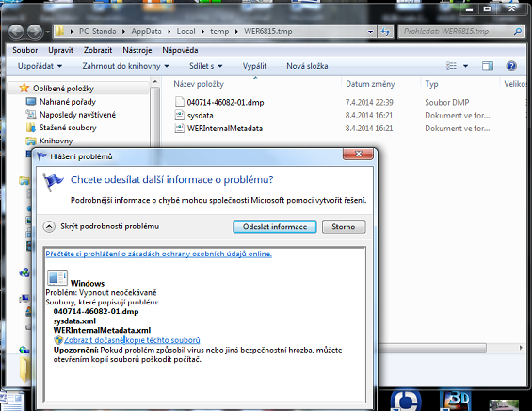532x411 pixels.
Task: Select Nahrané pořady in navigation pane
Action: point(68,102)
